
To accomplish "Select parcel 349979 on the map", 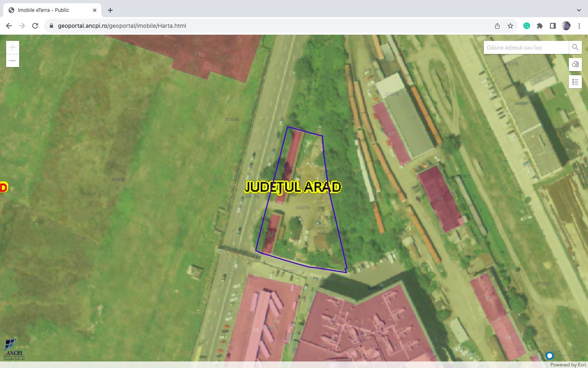I will pos(310,221).
